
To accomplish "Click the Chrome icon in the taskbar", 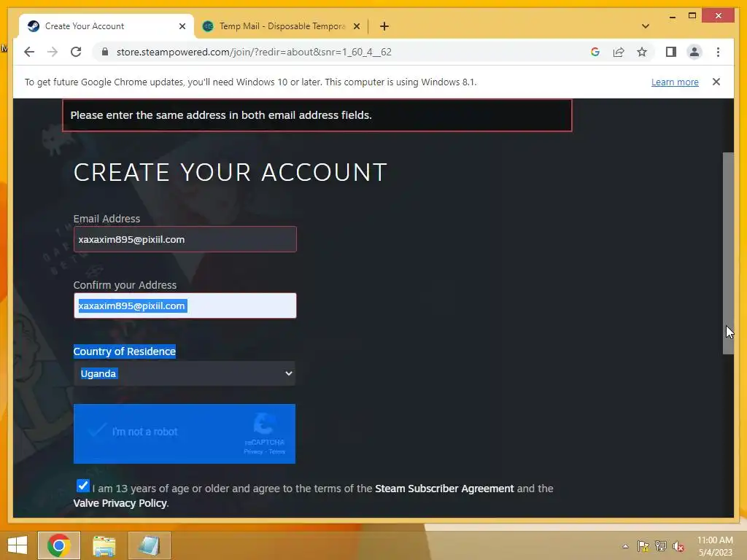I will [x=58, y=545].
